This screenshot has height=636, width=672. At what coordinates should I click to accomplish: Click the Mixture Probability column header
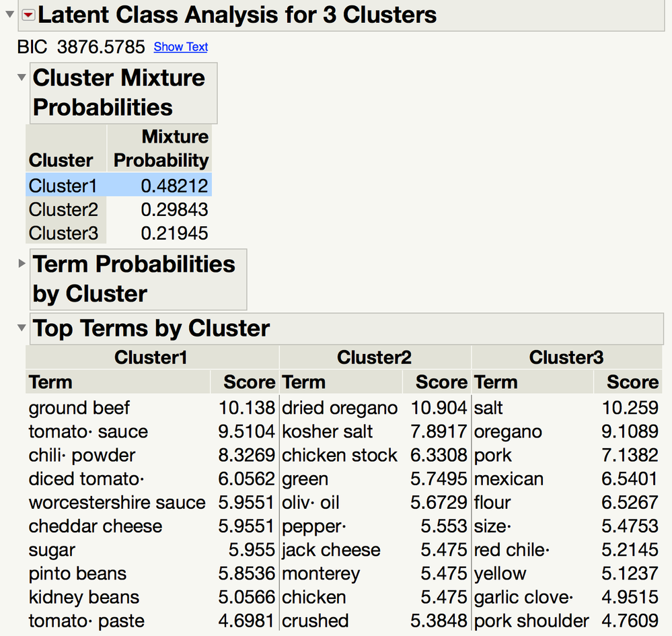[160, 148]
